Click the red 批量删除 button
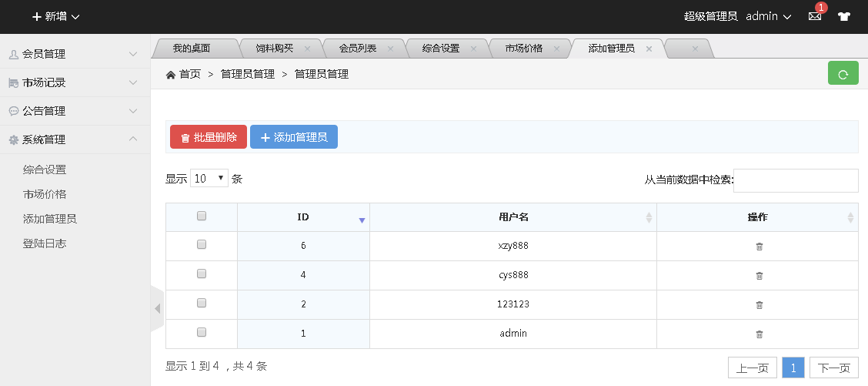The height and width of the screenshot is (386, 868). (x=208, y=137)
